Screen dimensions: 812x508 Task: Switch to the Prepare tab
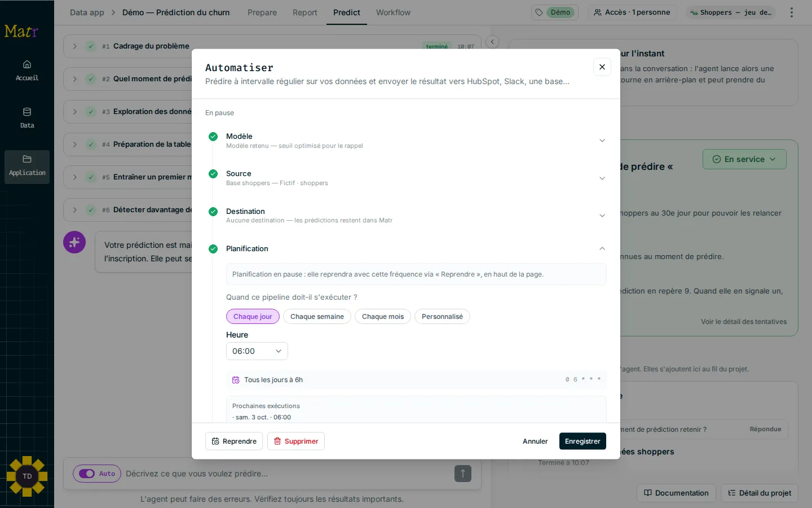[262, 12]
